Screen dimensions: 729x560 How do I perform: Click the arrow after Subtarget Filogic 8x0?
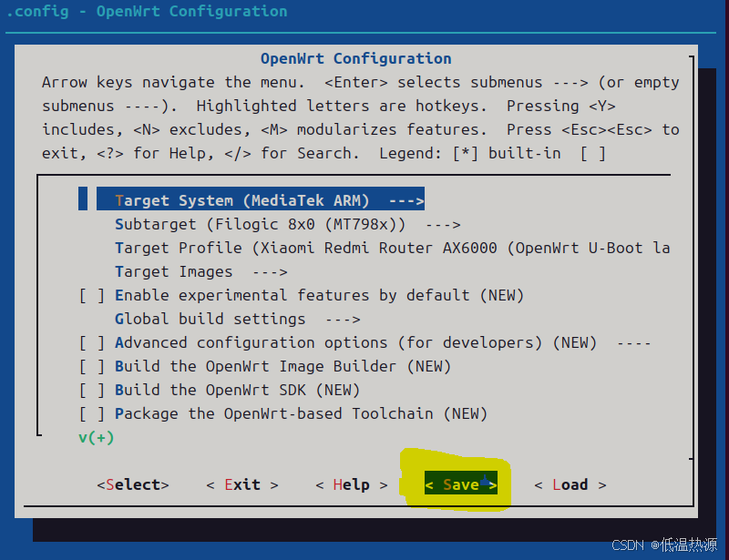[442, 224]
